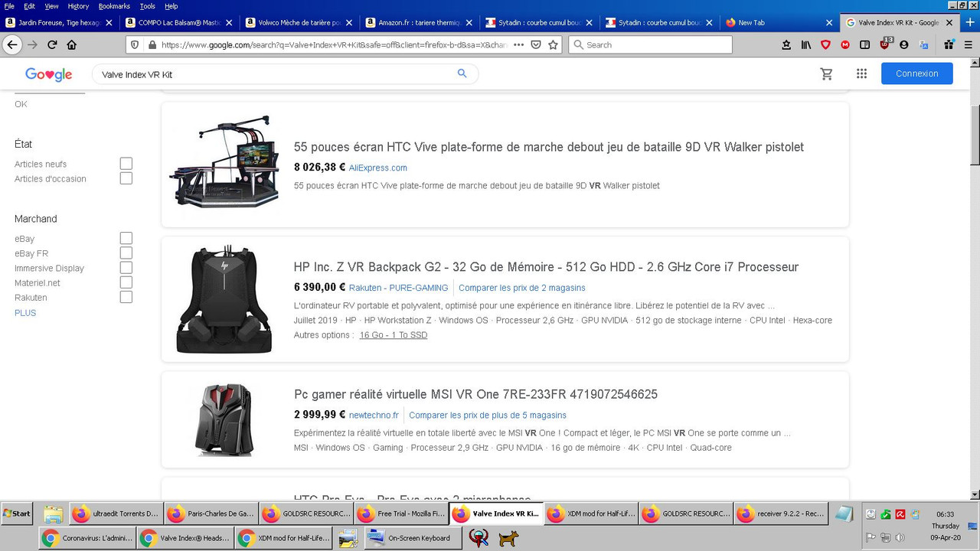Open the newtechno.fr seller link
Image resolution: width=980 pixels, height=551 pixels.
(374, 415)
